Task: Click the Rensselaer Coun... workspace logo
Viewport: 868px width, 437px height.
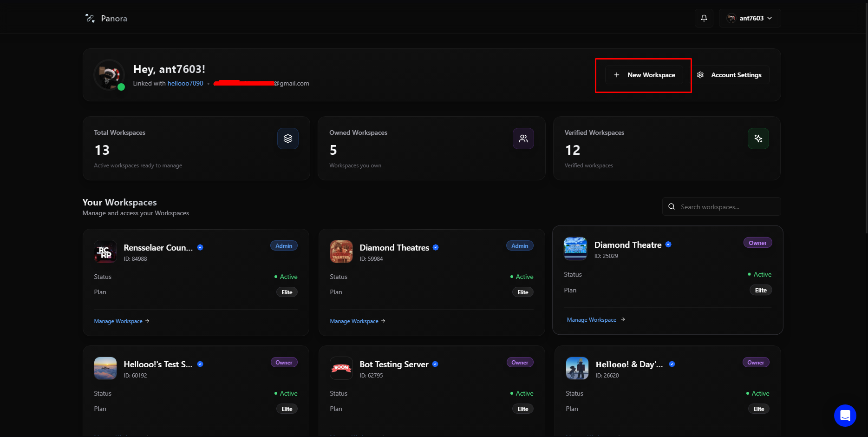Action: coord(105,252)
